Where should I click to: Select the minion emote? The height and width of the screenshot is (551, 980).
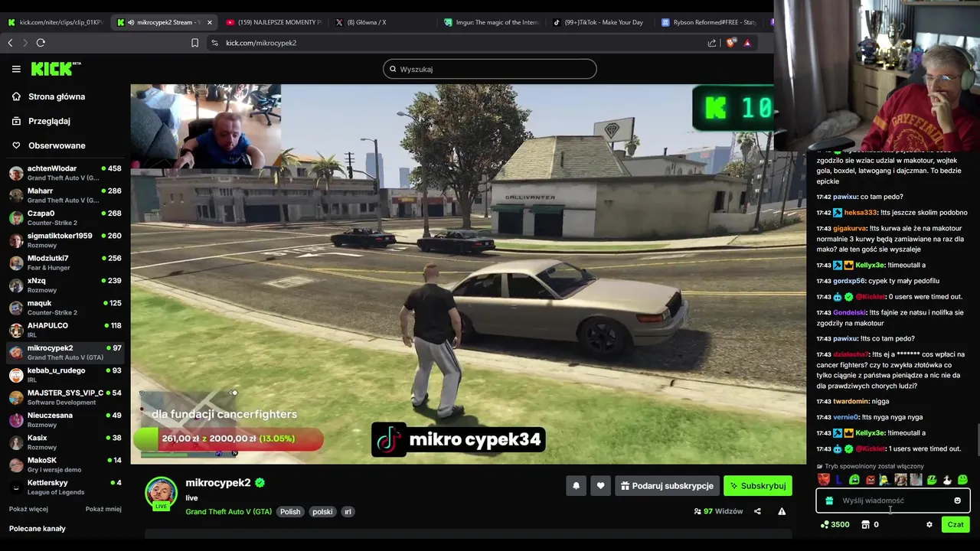click(x=884, y=480)
